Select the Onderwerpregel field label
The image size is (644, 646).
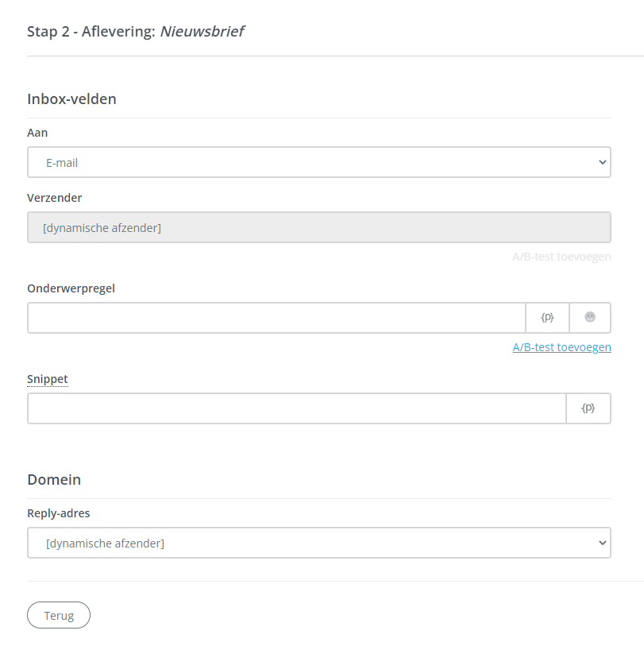tap(71, 288)
